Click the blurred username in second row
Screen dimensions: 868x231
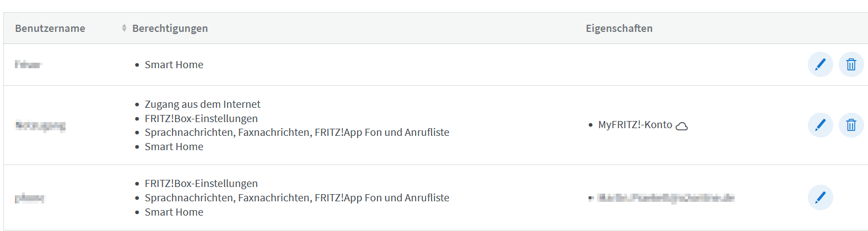[x=40, y=125]
